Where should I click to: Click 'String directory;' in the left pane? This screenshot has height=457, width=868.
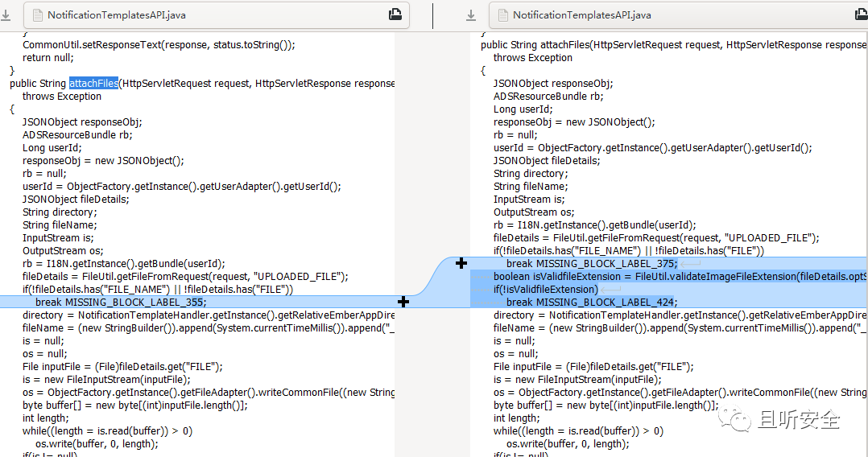point(60,212)
